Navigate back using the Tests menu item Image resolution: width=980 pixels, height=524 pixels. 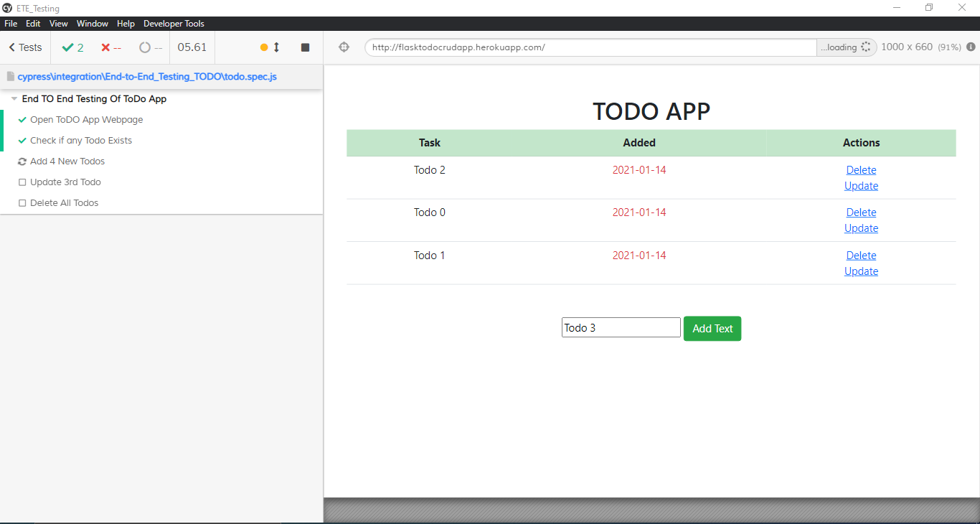tap(25, 47)
